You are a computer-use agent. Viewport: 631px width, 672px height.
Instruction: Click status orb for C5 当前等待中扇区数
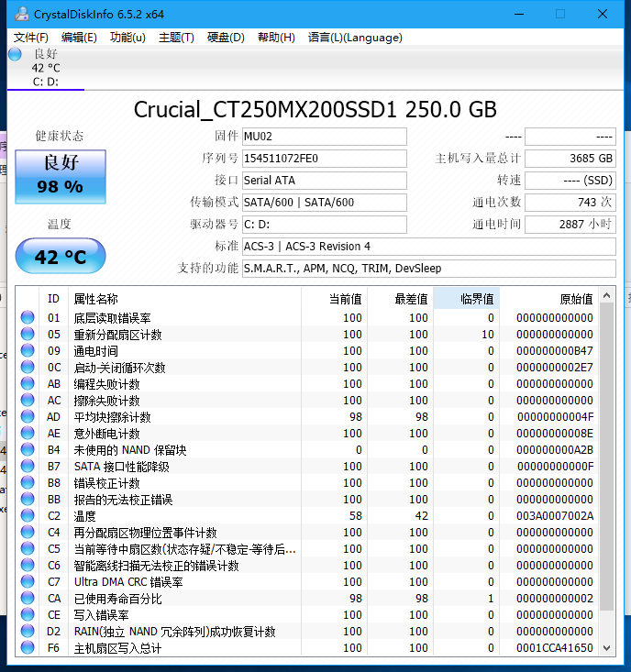pos(28,548)
